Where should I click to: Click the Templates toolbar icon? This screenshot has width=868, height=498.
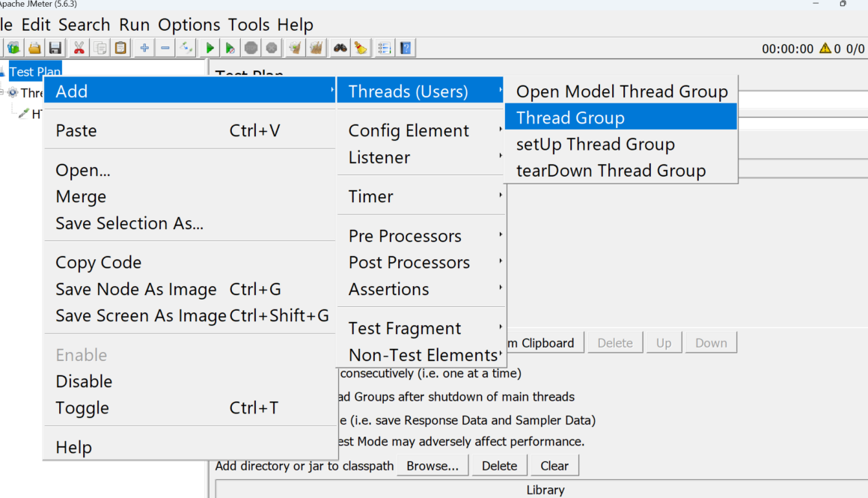click(14, 48)
